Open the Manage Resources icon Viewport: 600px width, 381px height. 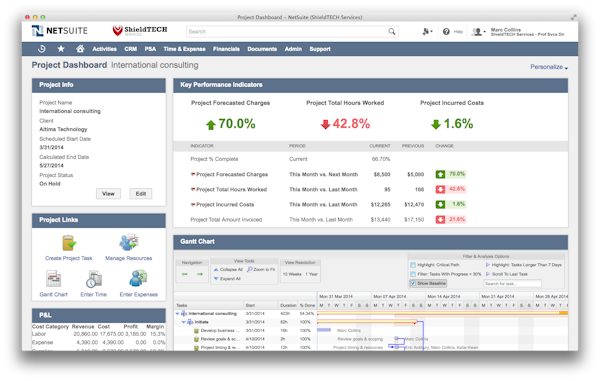129,242
